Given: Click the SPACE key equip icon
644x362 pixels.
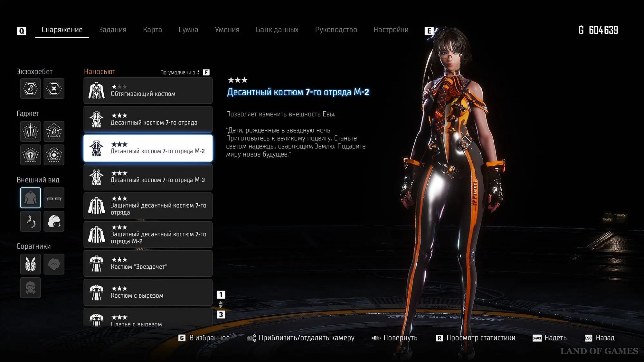Looking at the screenshot, I should (537, 338).
